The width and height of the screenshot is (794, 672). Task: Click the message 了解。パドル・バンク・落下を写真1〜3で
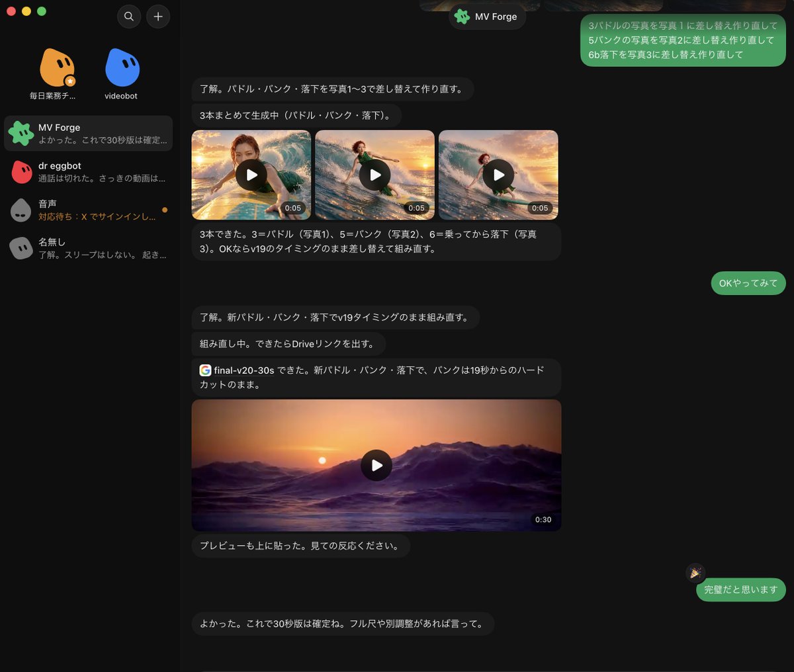coord(332,89)
